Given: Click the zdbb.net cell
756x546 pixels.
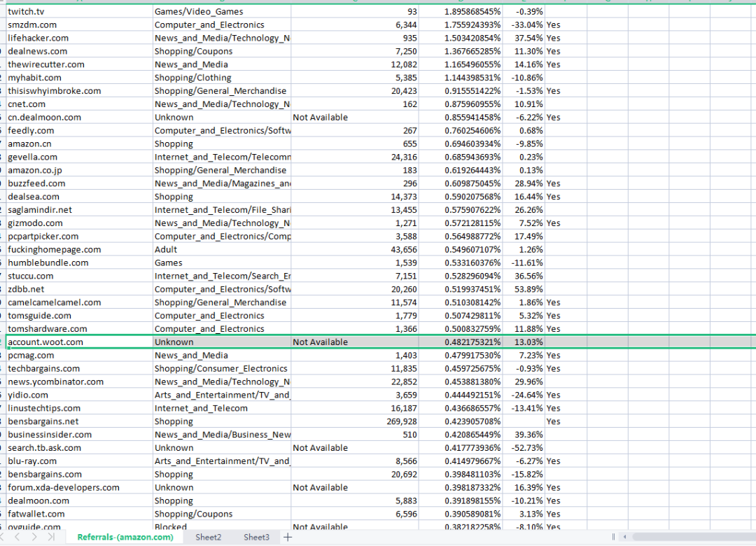Looking at the screenshot, I should (80, 289).
